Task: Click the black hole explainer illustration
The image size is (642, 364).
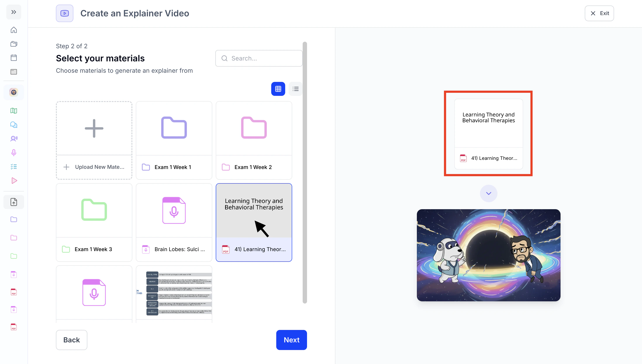Action: (x=488, y=255)
